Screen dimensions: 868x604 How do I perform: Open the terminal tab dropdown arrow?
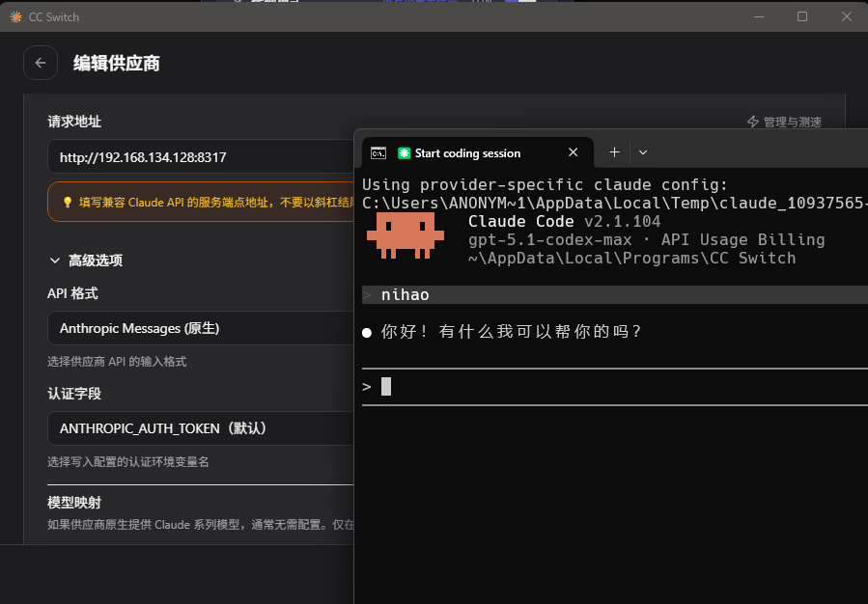(x=643, y=152)
